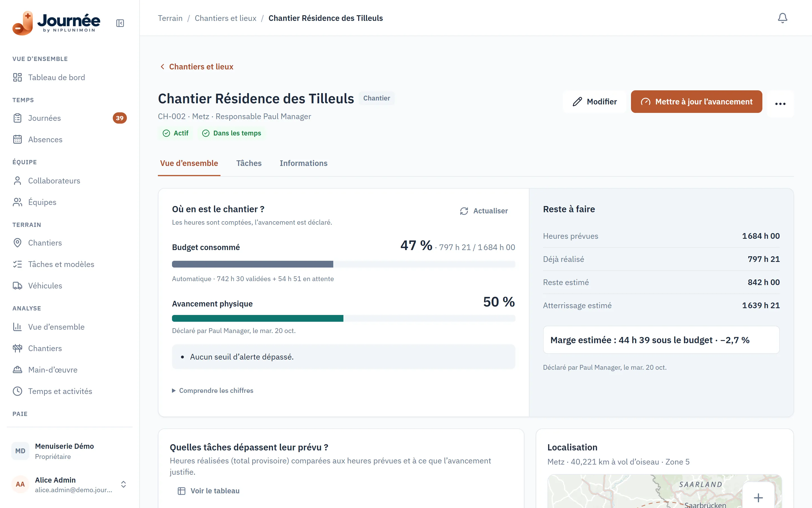Click the Localisation map thumbnail
The height and width of the screenshot is (508, 812).
(664, 491)
